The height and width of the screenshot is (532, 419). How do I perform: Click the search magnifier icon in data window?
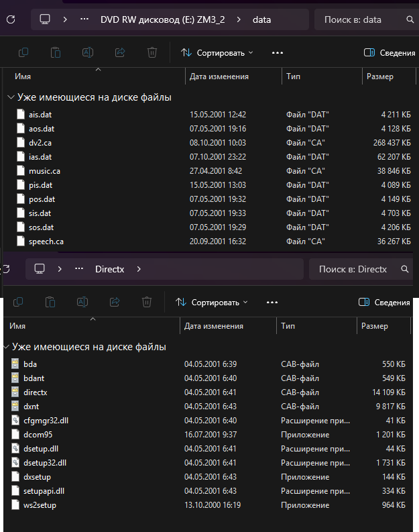[406, 20]
